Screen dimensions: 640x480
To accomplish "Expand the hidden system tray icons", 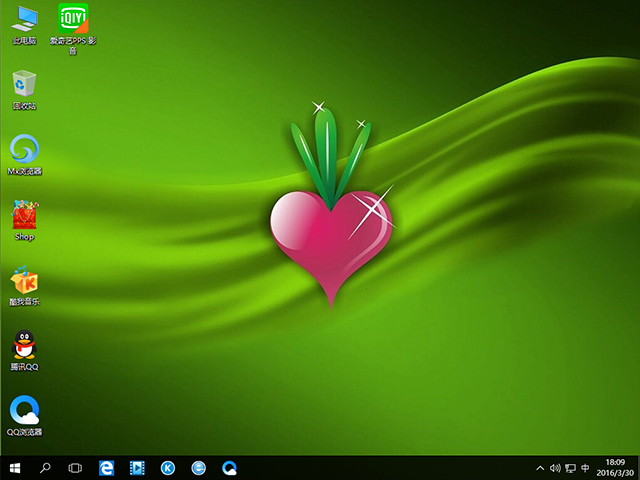I will 541,467.
